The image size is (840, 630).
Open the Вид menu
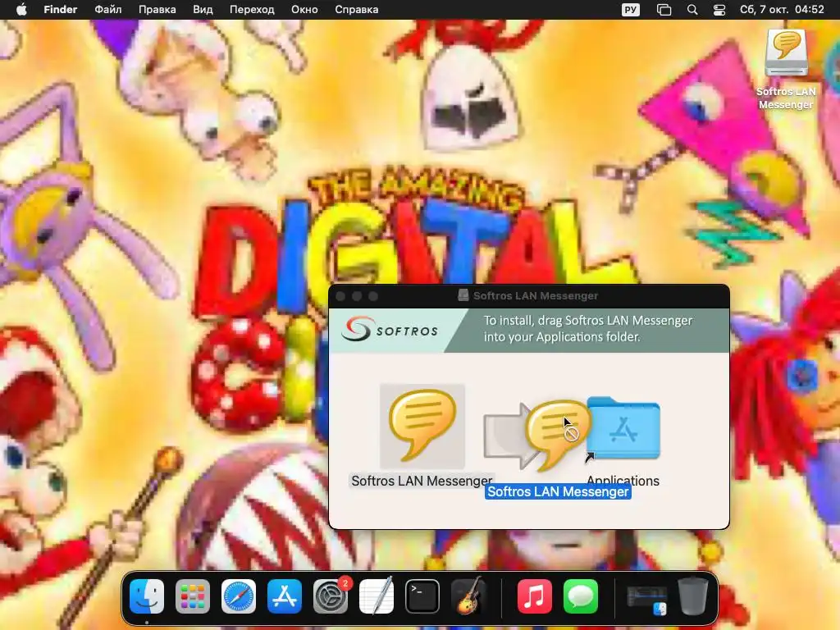point(203,10)
